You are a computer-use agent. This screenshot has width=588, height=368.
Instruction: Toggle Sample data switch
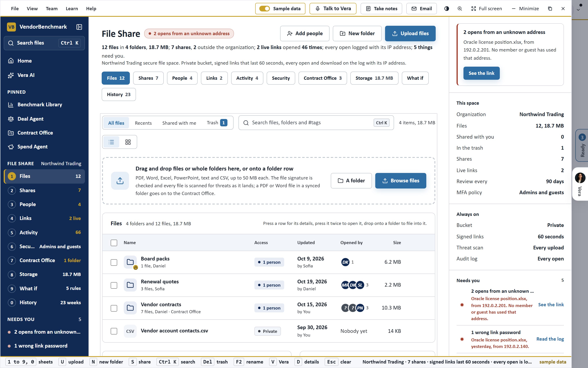point(264,9)
